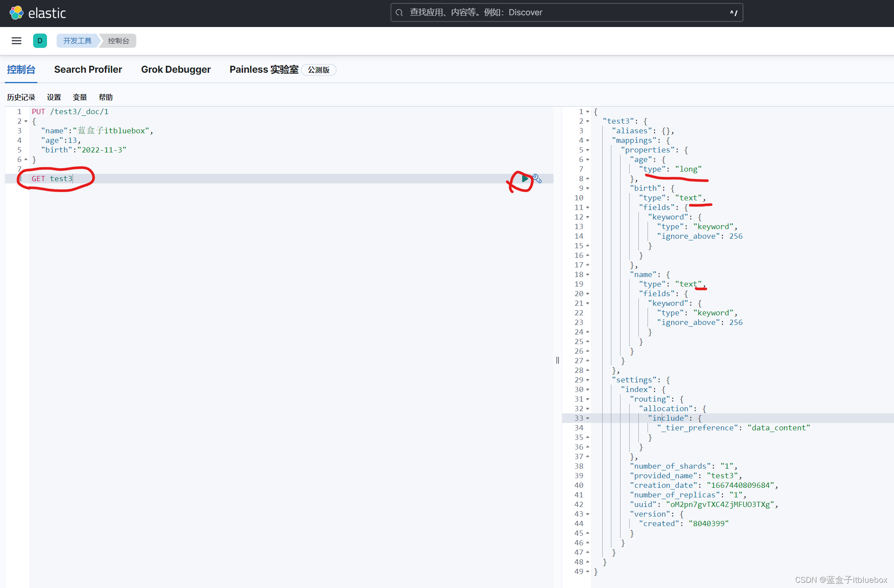The height and width of the screenshot is (588, 894).
Task: Fold the "birth" field on response line 9
Action: click(x=587, y=189)
